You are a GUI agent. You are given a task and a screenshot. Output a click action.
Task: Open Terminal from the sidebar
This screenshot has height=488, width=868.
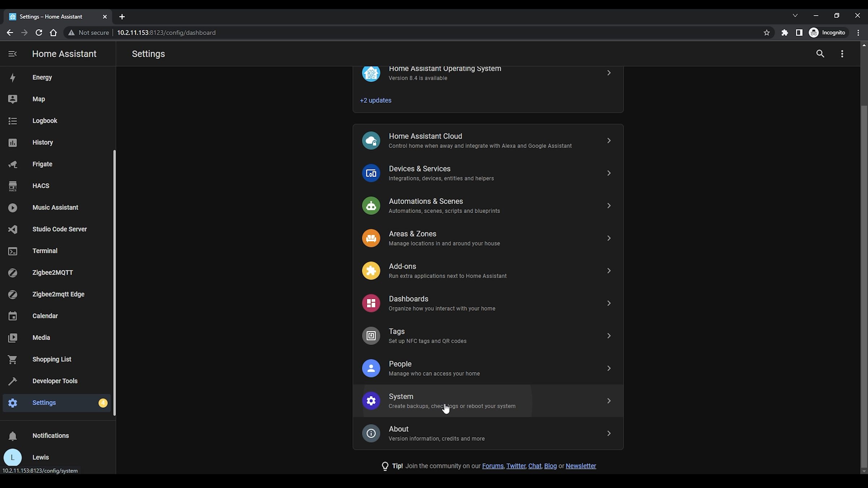[44, 251]
